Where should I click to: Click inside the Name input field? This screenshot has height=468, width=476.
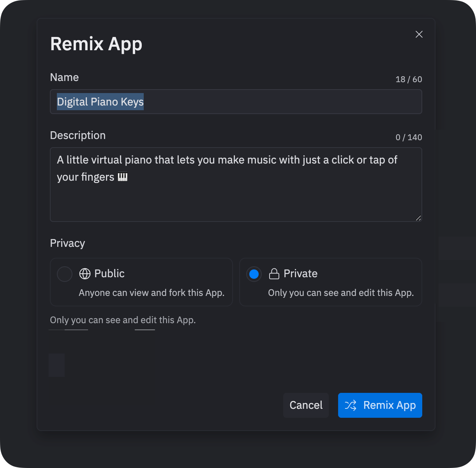(x=236, y=102)
